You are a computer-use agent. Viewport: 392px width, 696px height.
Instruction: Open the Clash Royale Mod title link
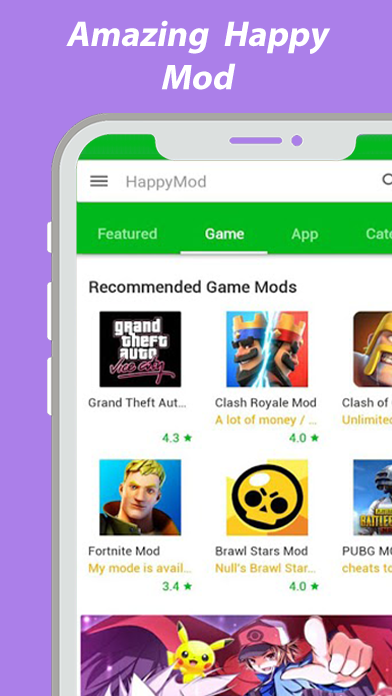coord(265,403)
